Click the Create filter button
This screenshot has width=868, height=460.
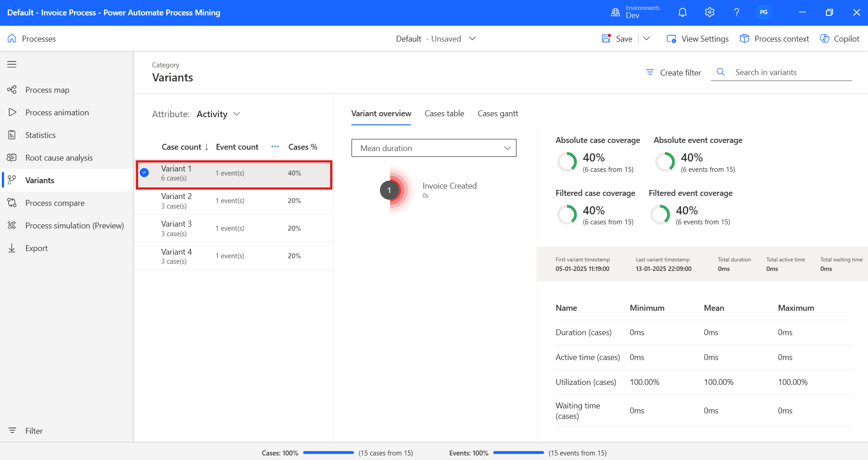[x=673, y=72]
